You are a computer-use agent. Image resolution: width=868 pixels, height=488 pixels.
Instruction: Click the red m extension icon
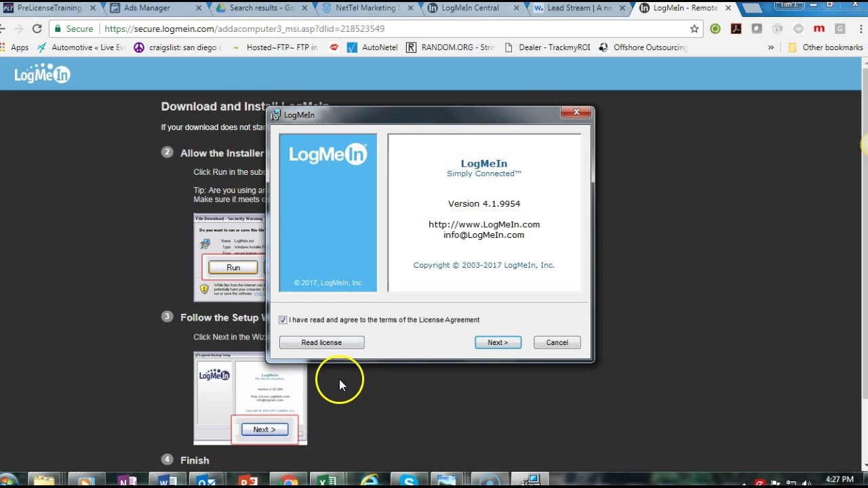[x=819, y=29]
